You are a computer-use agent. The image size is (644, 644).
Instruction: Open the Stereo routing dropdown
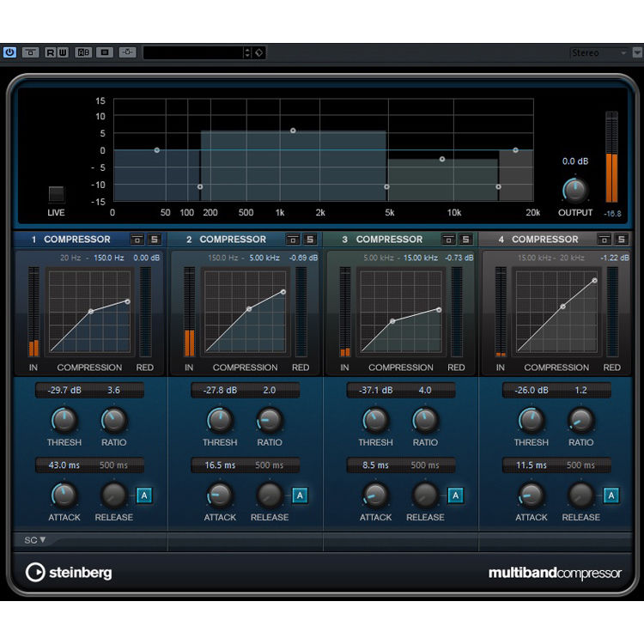point(599,53)
